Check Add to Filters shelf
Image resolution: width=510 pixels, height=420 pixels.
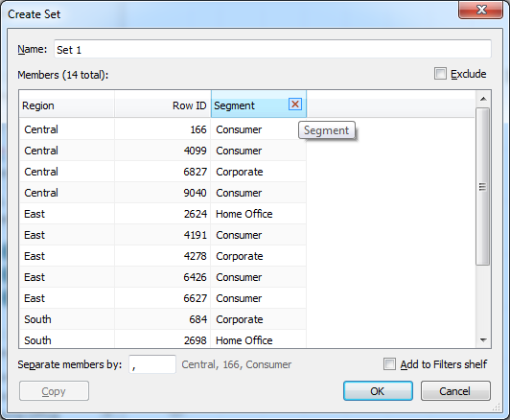coord(389,364)
